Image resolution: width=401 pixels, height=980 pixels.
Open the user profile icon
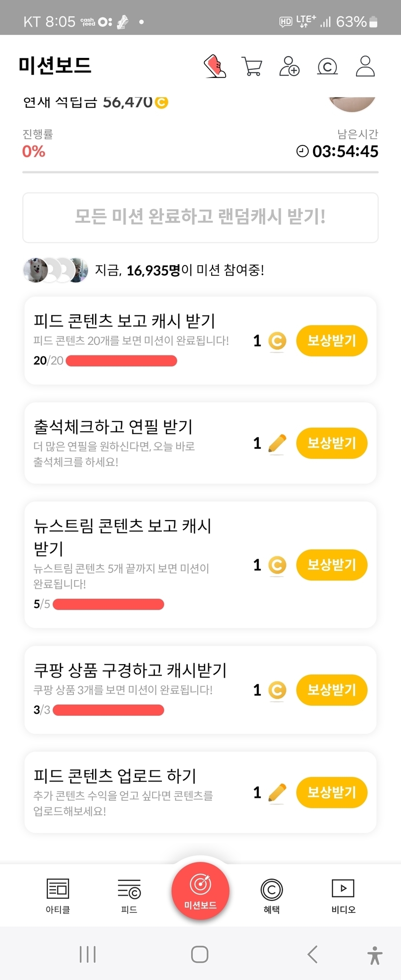[365, 66]
